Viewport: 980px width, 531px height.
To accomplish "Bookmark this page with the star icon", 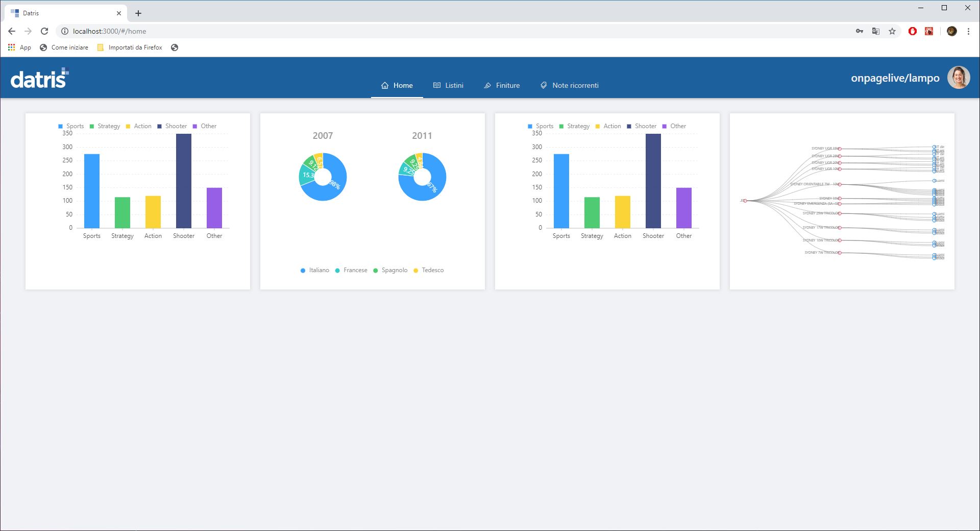I will [x=892, y=31].
